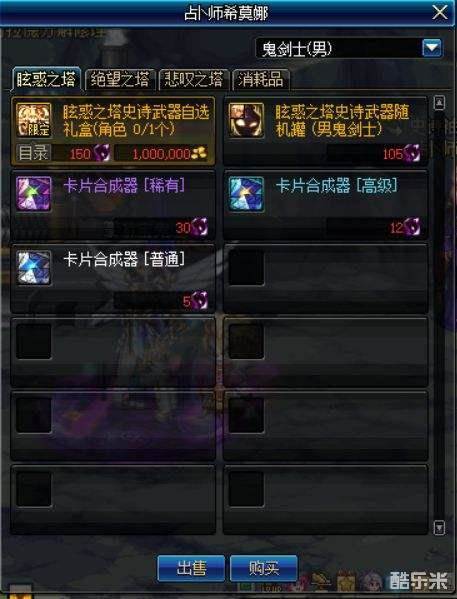The height and width of the screenshot is (599, 457).
Task: Select the 眩惑之塔史诗武器随机罐 mask icon
Action: (x=246, y=120)
